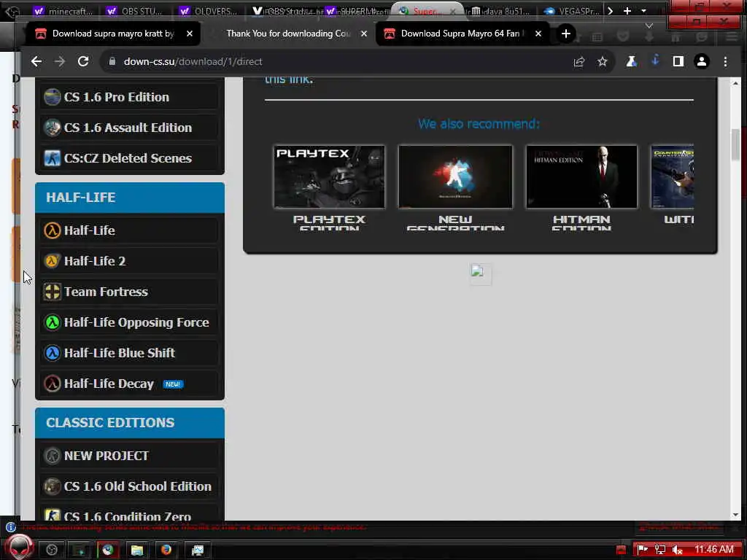747x560 pixels.
Task: Open the Chrome Labs flask icon
Action: tap(631, 61)
